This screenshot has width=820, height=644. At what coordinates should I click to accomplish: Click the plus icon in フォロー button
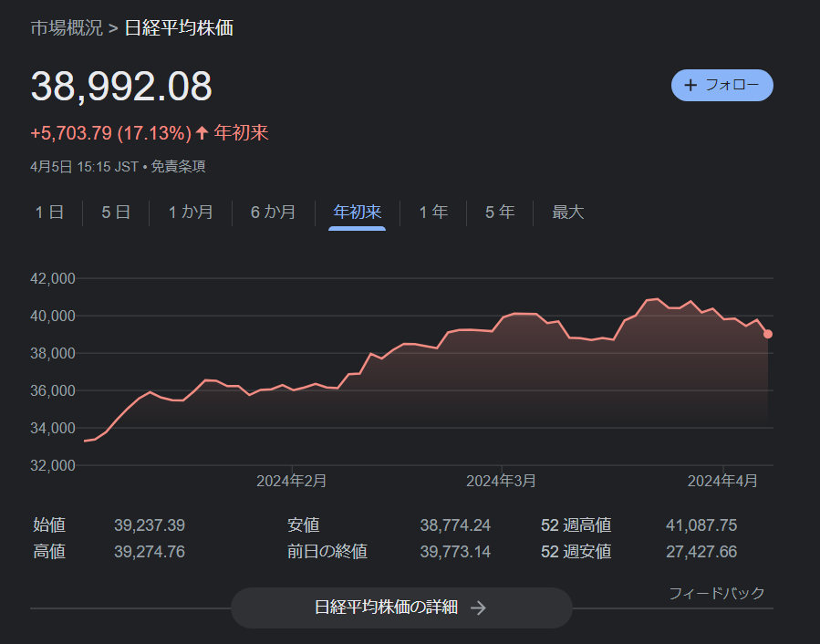point(690,85)
